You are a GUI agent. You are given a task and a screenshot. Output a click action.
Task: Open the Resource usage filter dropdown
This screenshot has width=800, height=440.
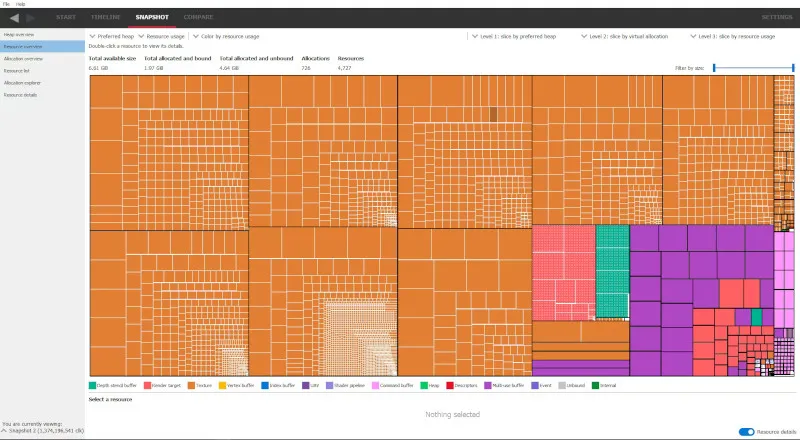[x=161, y=36]
